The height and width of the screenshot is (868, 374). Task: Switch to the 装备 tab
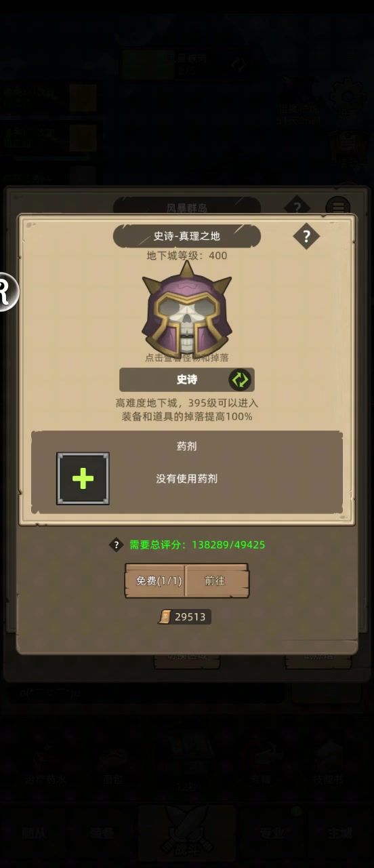point(106,833)
